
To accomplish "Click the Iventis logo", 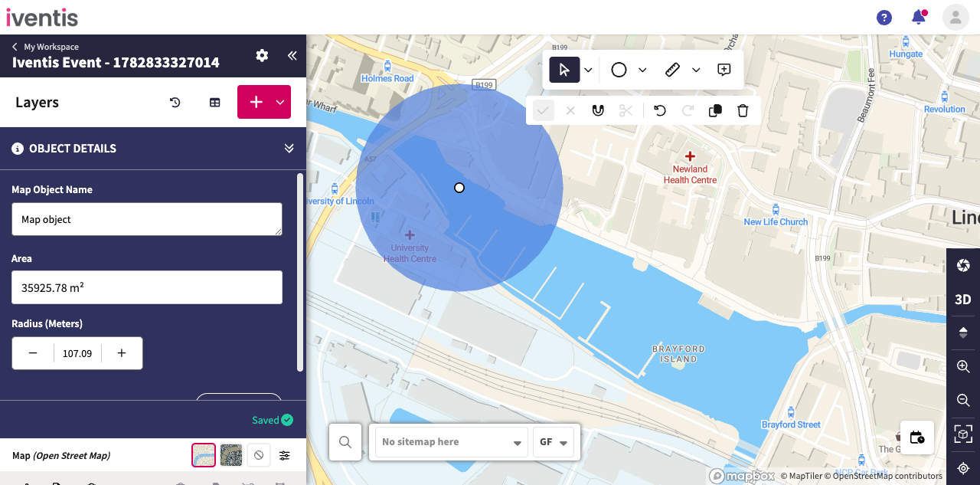I will (42, 17).
